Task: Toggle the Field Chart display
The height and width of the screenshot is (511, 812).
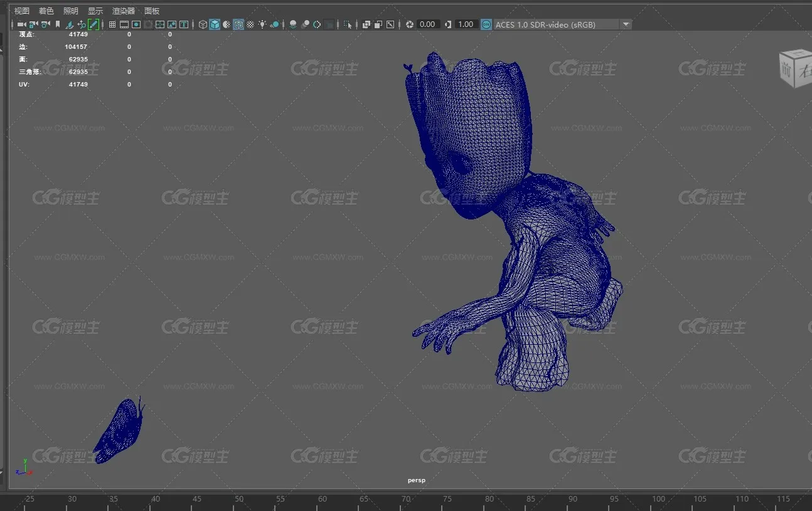Action: coord(160,24)
